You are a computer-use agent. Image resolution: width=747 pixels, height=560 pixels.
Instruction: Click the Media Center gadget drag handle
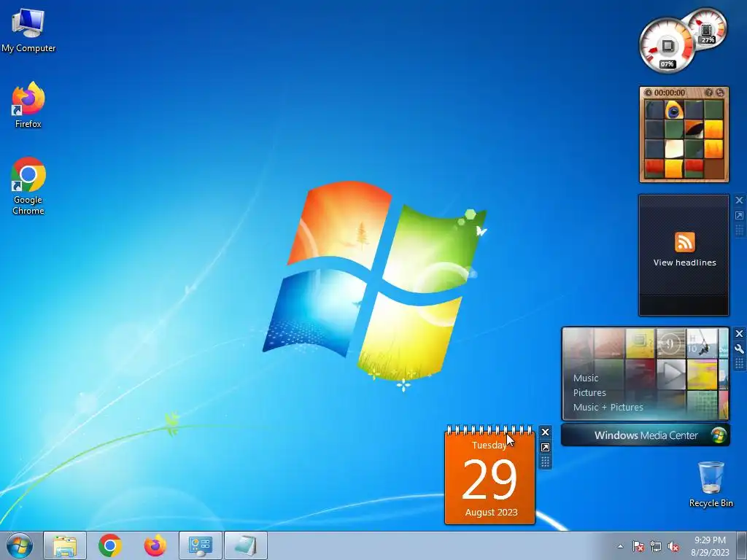(740, 364)
